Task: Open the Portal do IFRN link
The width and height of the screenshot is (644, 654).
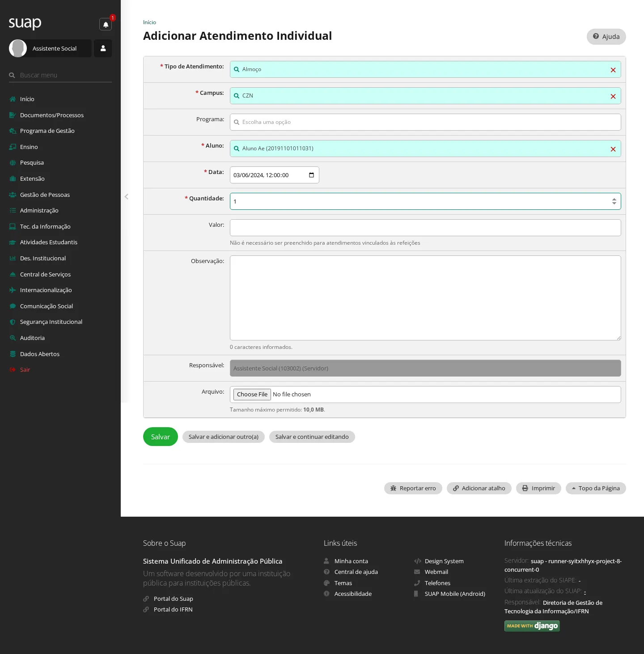Action: coord(173,609)
